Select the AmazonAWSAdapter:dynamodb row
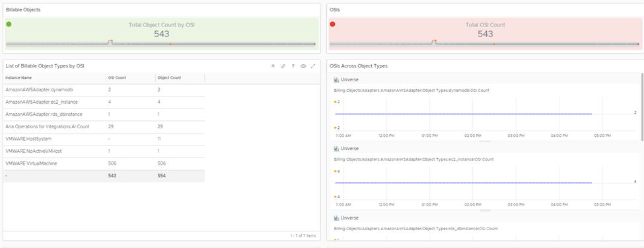The height and width of the screenshot is (248, 644). 104,90
